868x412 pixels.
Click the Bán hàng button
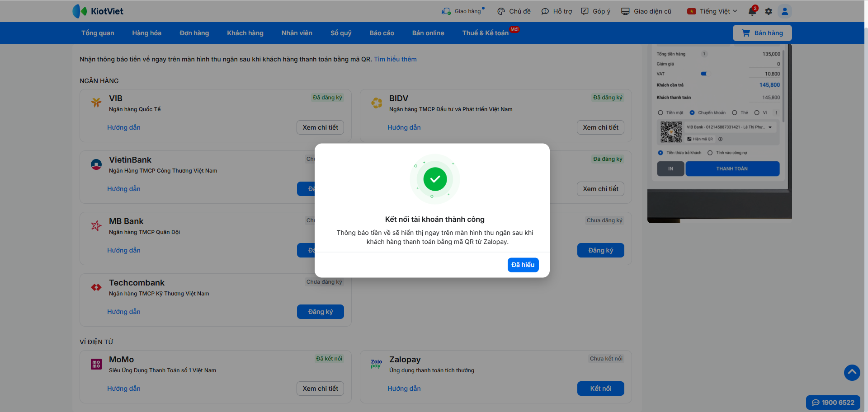(762, 33)
